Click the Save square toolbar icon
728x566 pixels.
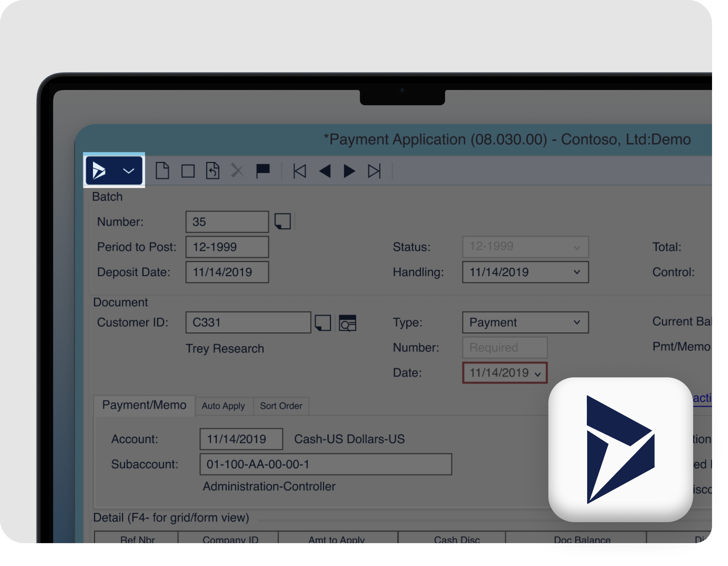pos(188,171)
